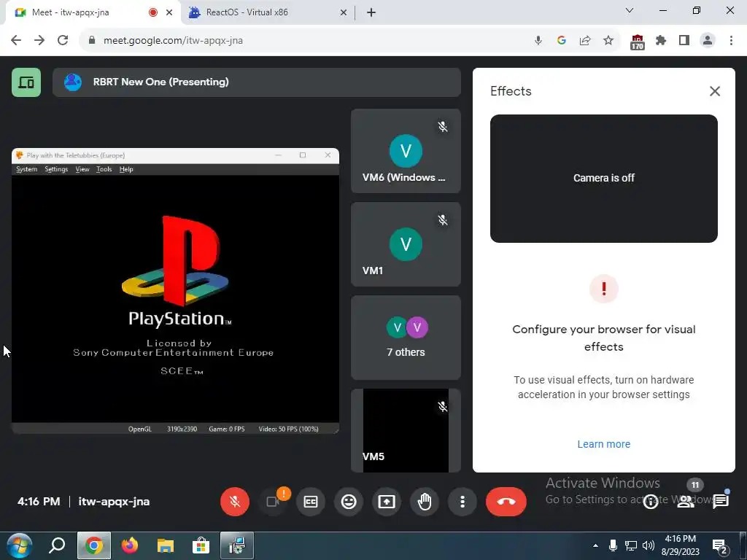Viewport: 747px width, 560px height.
Task: Open a new browser tab
Action: pos(371,12)
